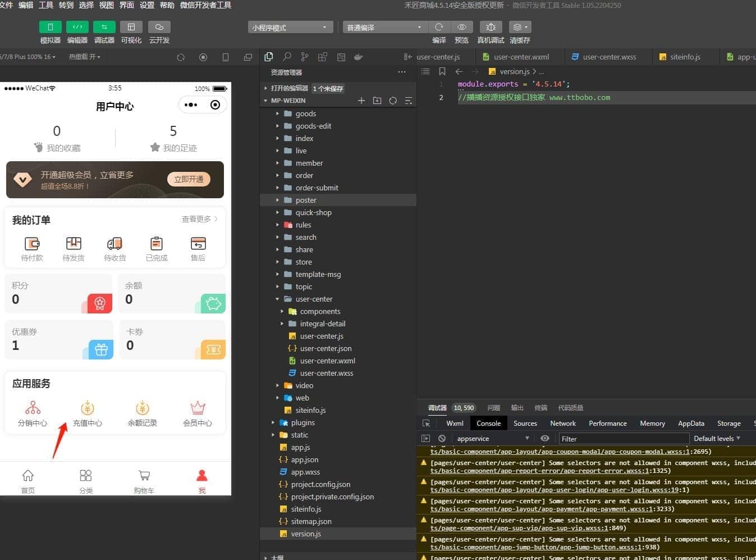Refresh the simulator
The width and height of the screenshot is (756, 560).
(x=181, y=57)
